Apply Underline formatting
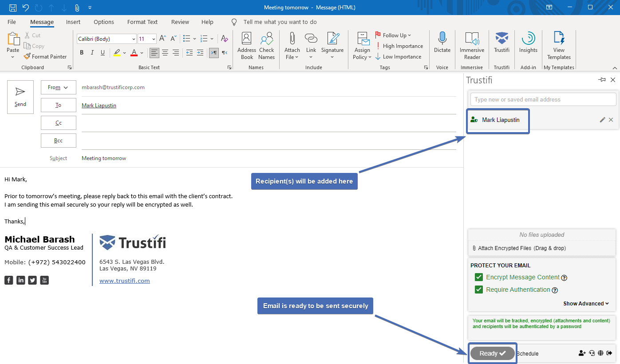The height and width of the screenshot is (364, 620). pyautogui.click(x=103, y=53)
